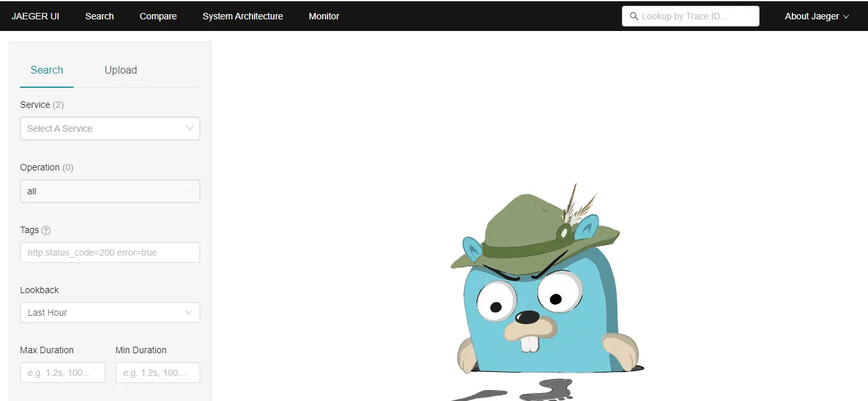This screenshot has width=868, height=401.
Task: Select the Search tab in sidebar
Action: (46, 70)
